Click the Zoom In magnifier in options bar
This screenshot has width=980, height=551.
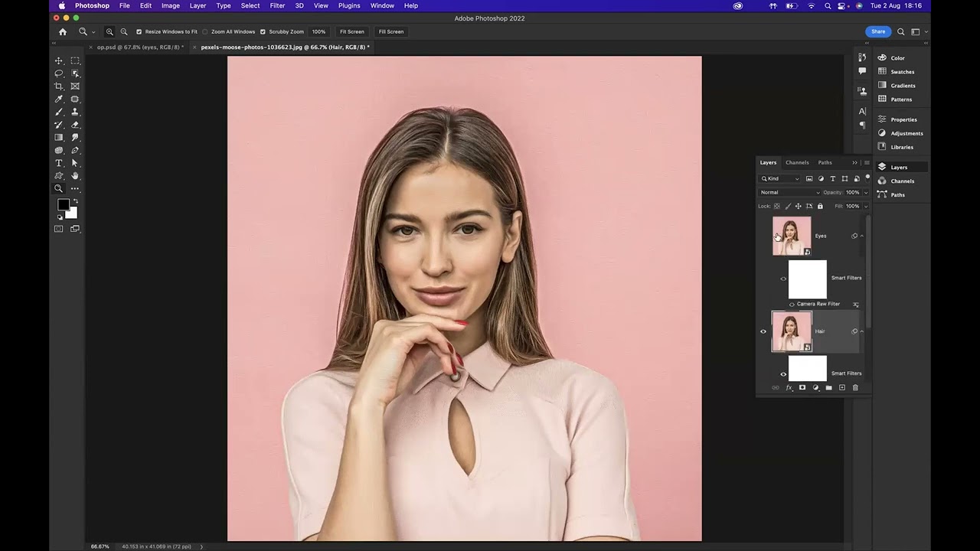109,31
